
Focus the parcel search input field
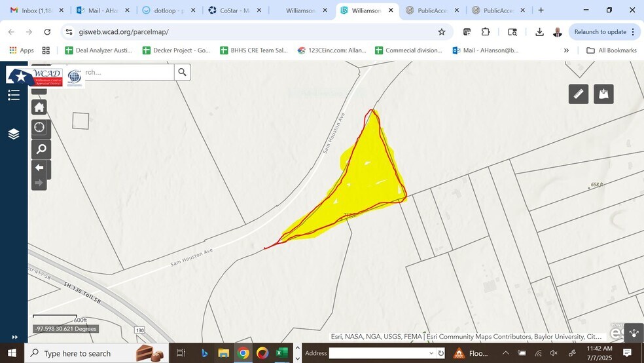click(129, 72)
